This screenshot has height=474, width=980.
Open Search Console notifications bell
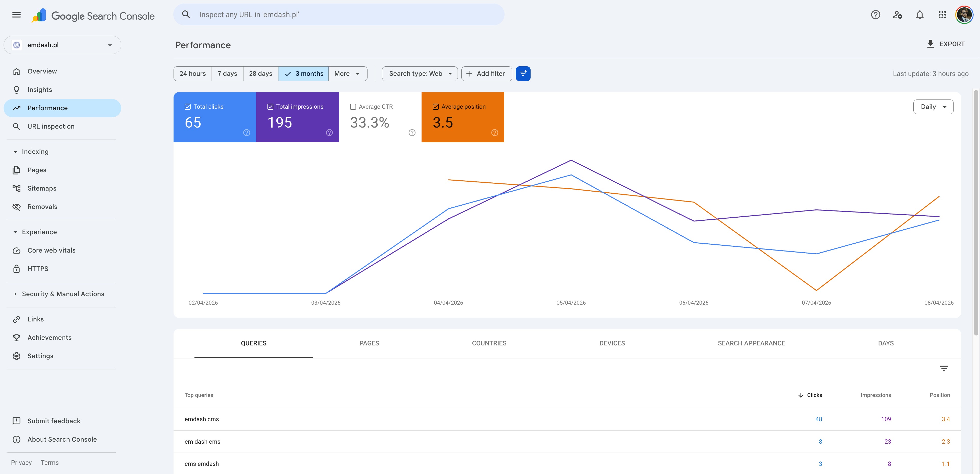920,15
